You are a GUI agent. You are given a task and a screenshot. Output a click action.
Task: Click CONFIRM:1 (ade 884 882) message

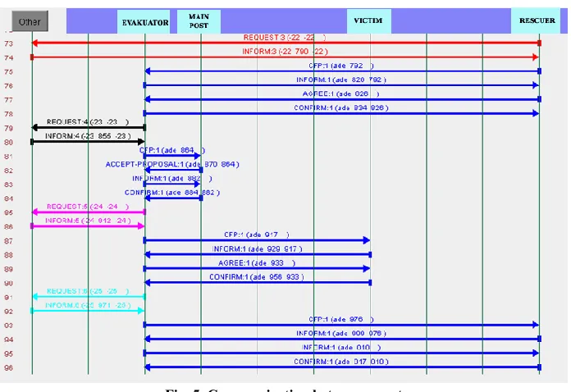(172, 193)
